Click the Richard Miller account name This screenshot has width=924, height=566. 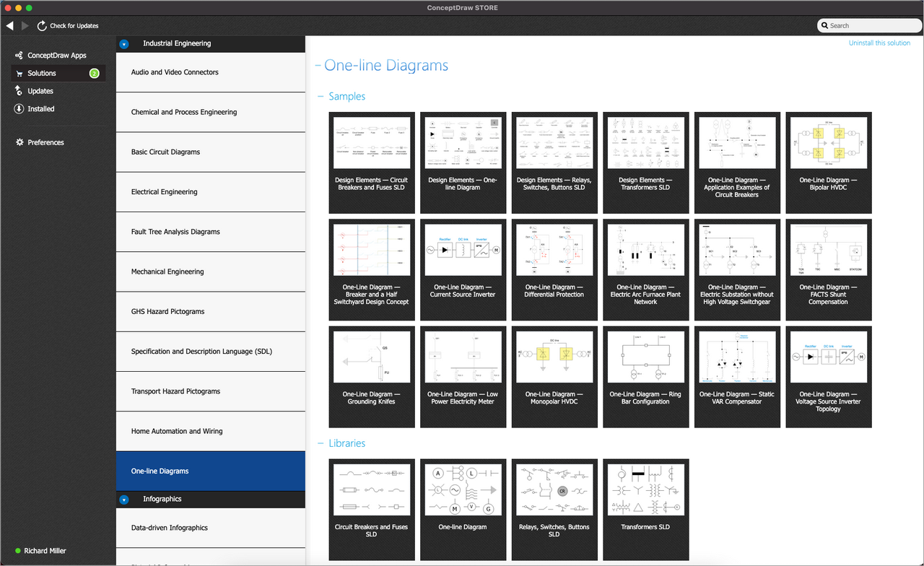[45, 551]
